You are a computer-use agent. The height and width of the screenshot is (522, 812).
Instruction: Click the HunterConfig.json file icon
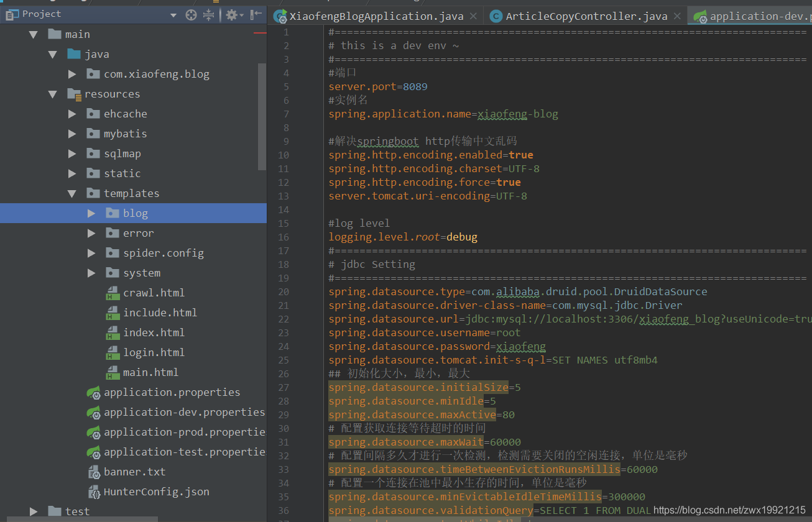tap(94, 492)
